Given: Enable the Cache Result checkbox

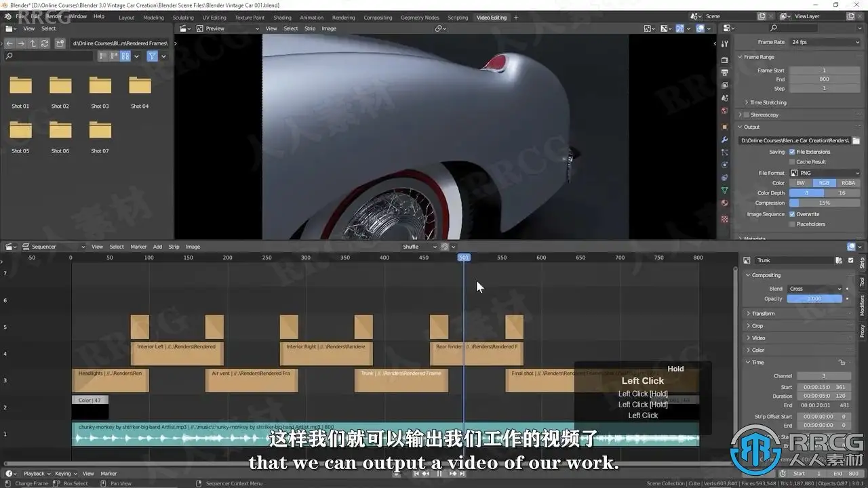Looking at the screenshot, I should coord(792,162).
